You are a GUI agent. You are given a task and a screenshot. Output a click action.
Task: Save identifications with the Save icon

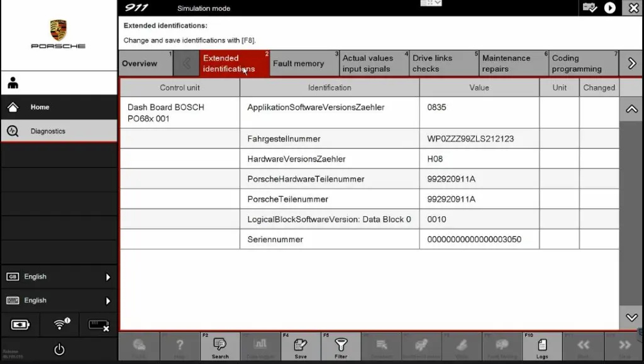pyautogui.click(x=301, y=346)
